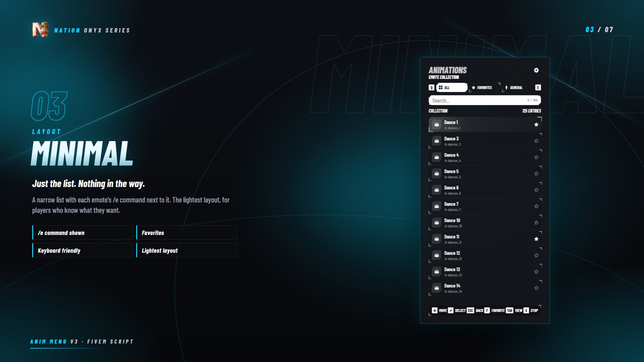Viewport: 644px width, 362px height.
Task: Click the SELECT enter key icon
Action: tap(451, 310)
